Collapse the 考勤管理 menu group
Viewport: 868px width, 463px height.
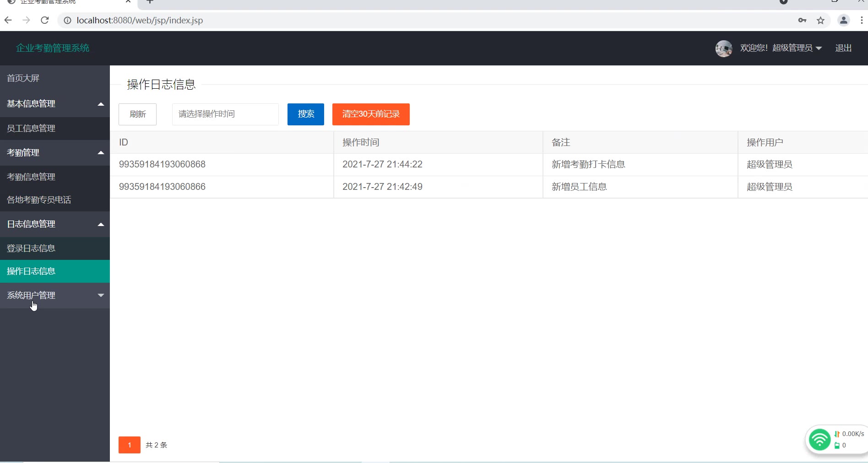click(55, 153)
